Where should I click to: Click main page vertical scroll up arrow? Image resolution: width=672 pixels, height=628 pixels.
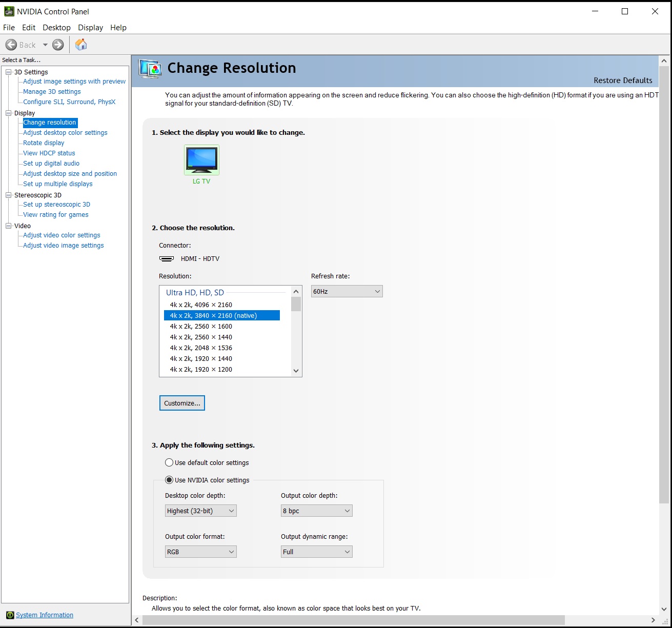664,61
